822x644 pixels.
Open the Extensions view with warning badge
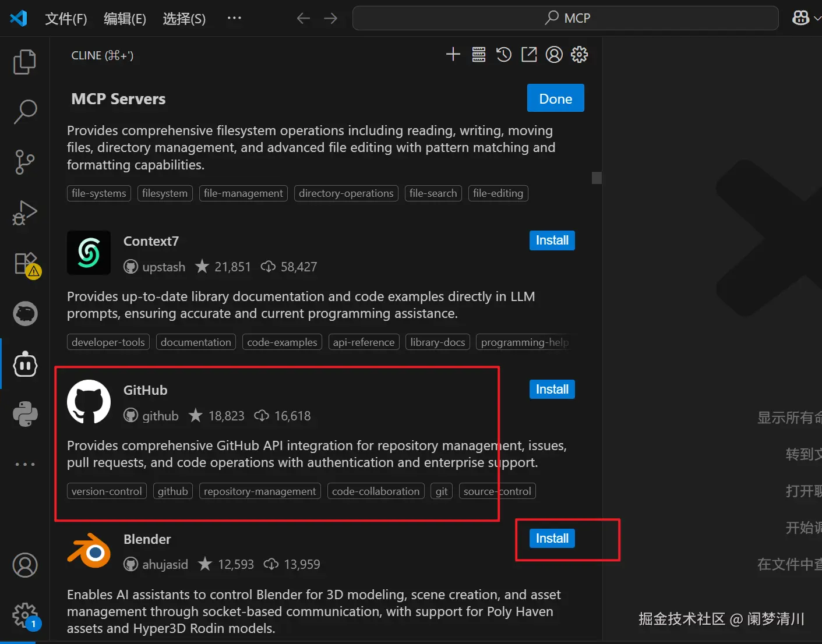click(x=27, y=265)
